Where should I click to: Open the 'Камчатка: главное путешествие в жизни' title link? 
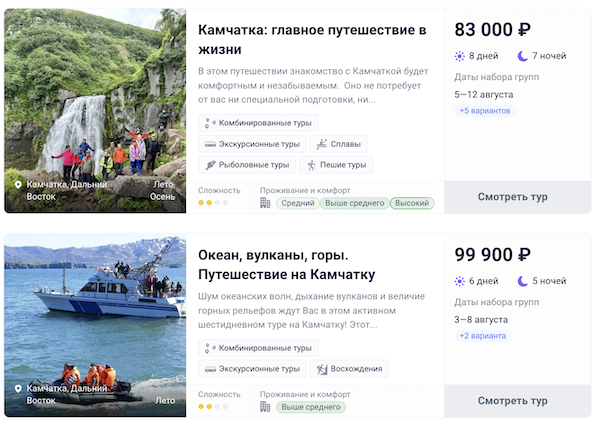click(312, 41)
